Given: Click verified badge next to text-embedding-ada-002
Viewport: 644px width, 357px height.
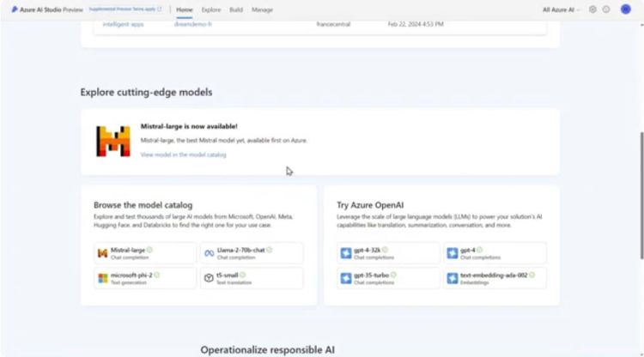Looking at the screenshot, I should pyautogui.click(x=532, y=275).
